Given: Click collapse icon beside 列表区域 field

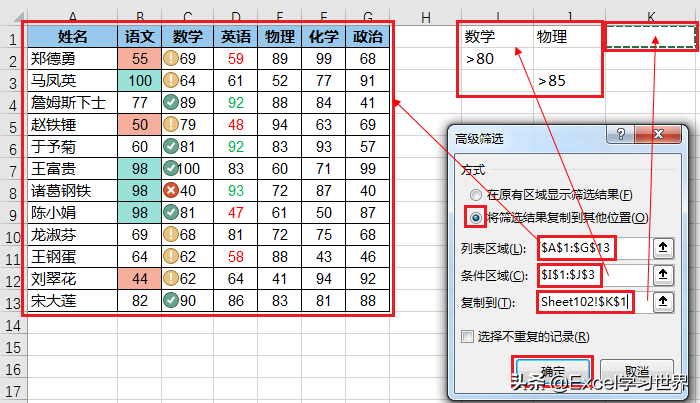Looking at the screenshot, I should (x=663, y=248).
